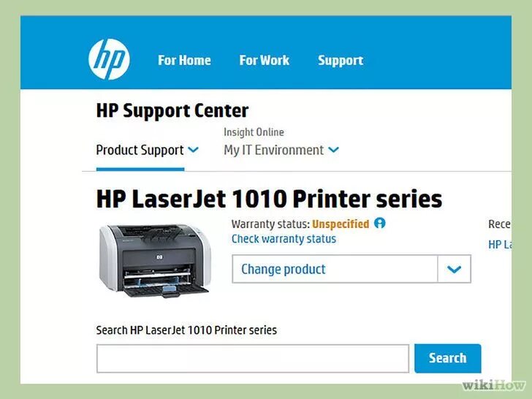Image resolution: width=532 pixels, height=399 pixels.
Task: Click the HP logo in the header
Action: coord(109,59)
